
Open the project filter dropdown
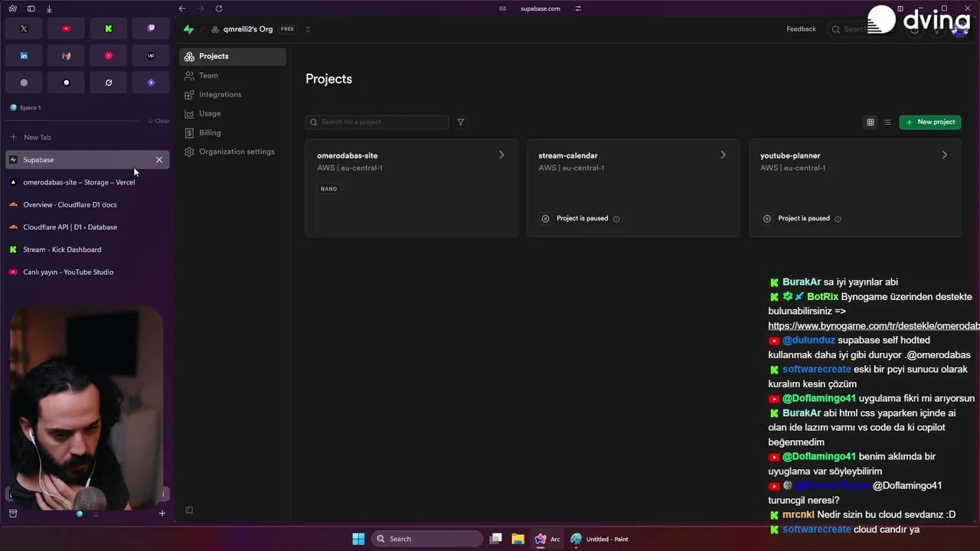coord(461,122)
